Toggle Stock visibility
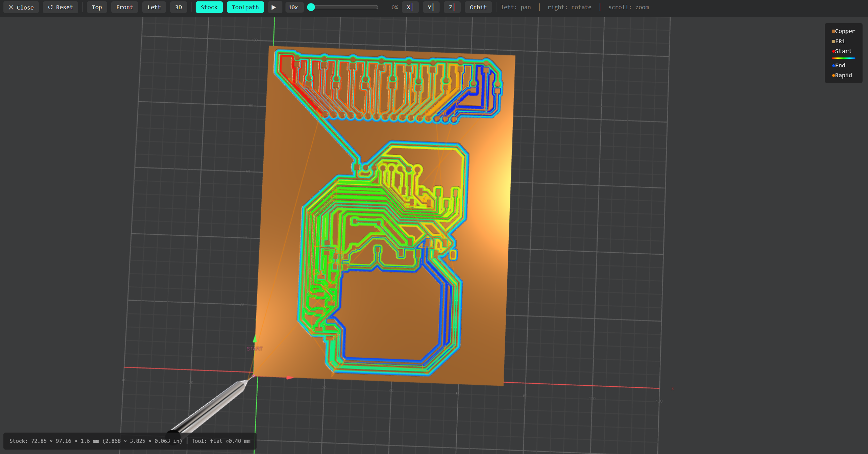The image size is (868, 454). 209,7
